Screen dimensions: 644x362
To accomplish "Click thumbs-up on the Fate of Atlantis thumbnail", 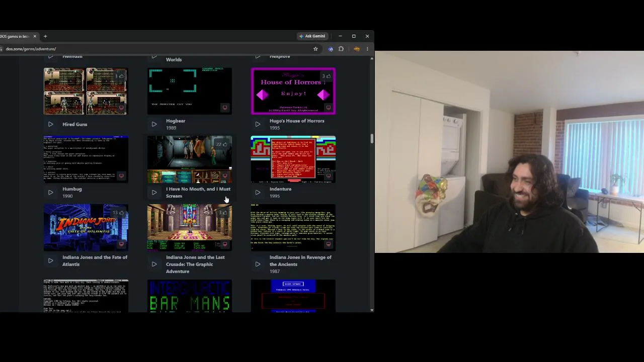I will pos(121,213).
